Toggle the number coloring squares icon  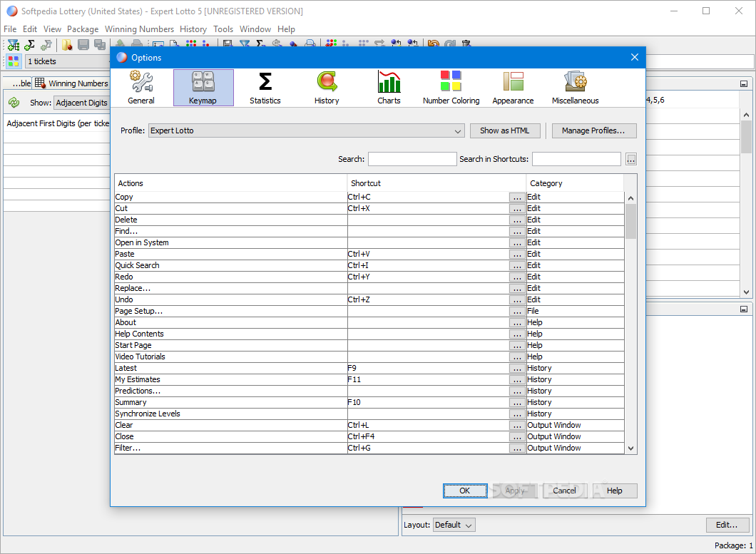tap(13, 61)
